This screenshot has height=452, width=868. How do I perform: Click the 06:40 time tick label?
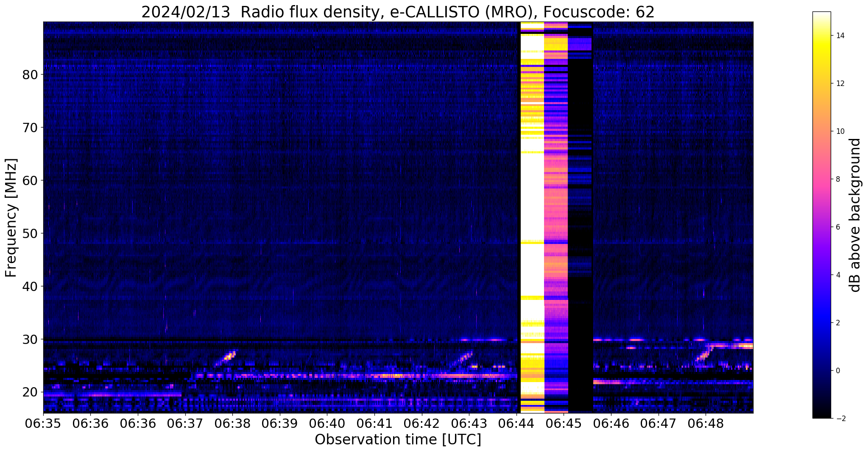(327, 424)
